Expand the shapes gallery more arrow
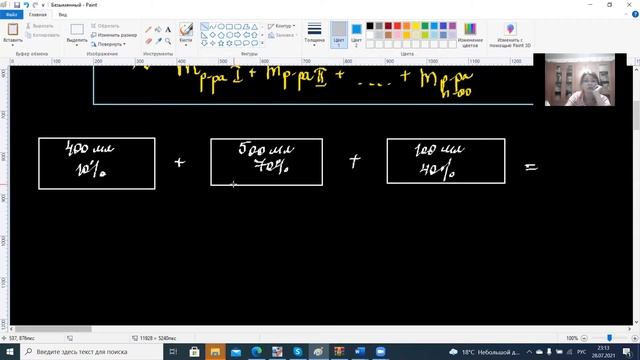The height and width of the screenshot is (360, 640). 262,43
